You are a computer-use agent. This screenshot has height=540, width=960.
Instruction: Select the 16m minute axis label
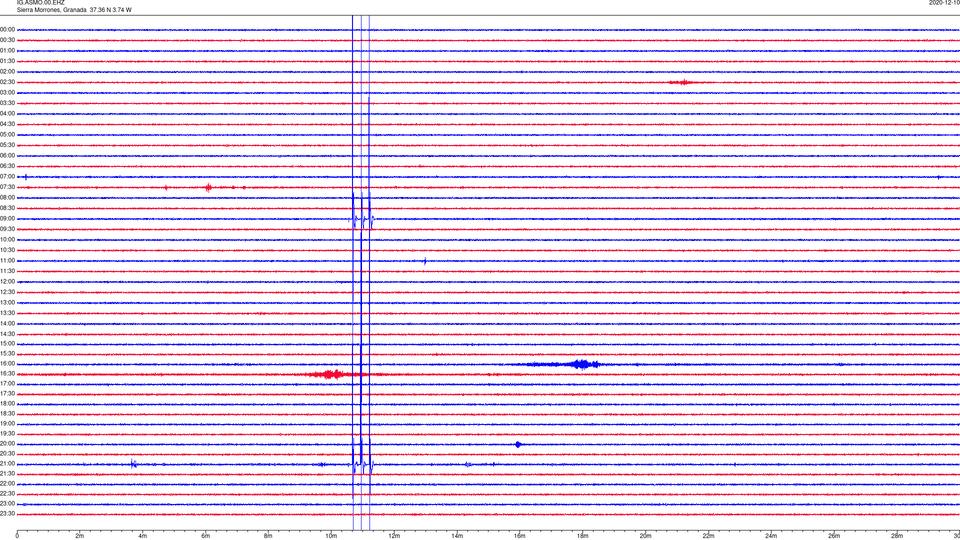point(520,536)
